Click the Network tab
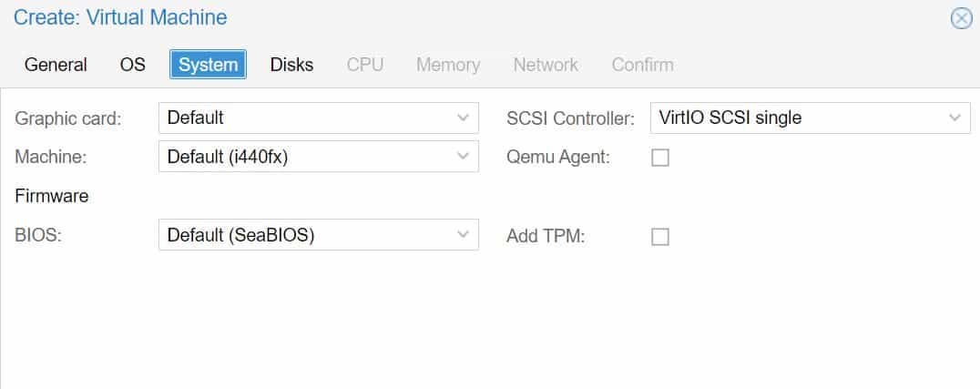Screen dimensions: 980x389 [x=546, y=65]
